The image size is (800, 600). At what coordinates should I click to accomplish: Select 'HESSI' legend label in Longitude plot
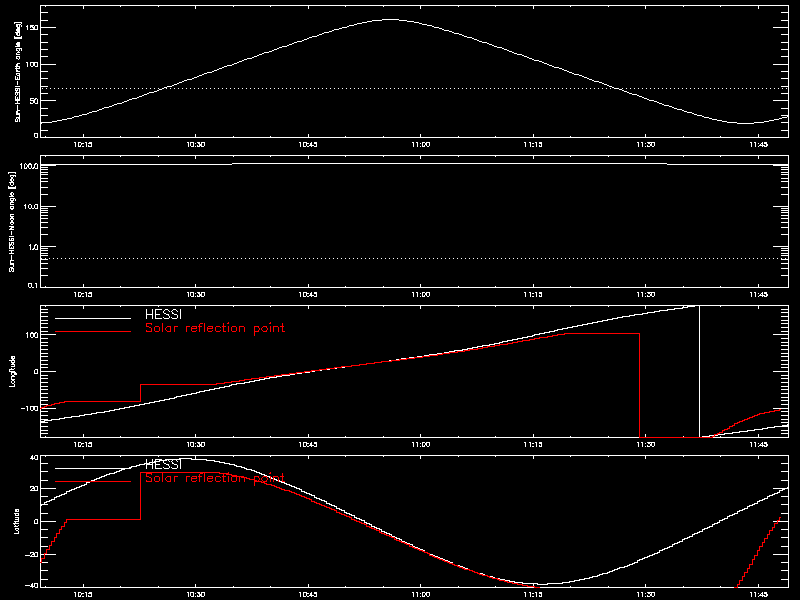(x=163, y=315)
